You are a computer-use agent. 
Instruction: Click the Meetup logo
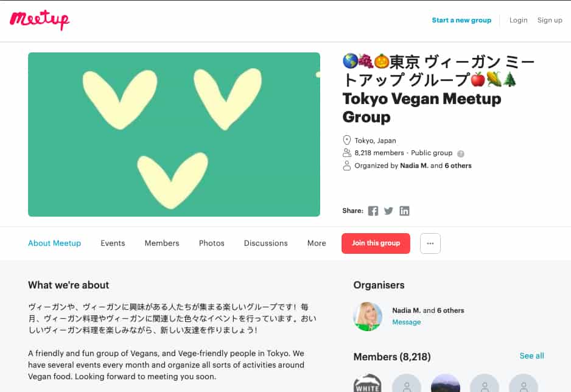(39, 20)
